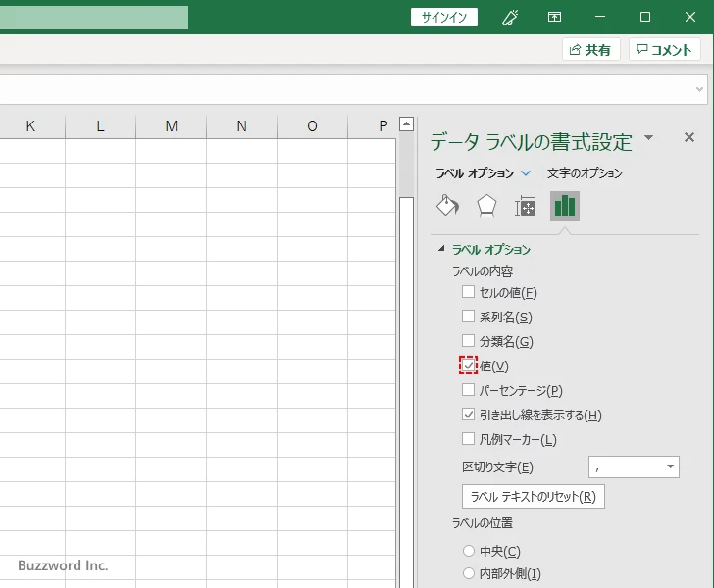Click the formula bar input area

(x=346, y=89)
